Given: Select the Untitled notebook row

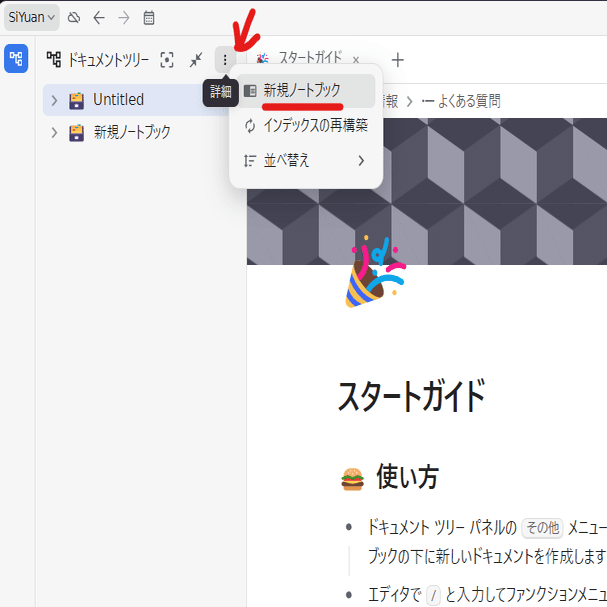Looking at the screenshot, I should [135, 100].
